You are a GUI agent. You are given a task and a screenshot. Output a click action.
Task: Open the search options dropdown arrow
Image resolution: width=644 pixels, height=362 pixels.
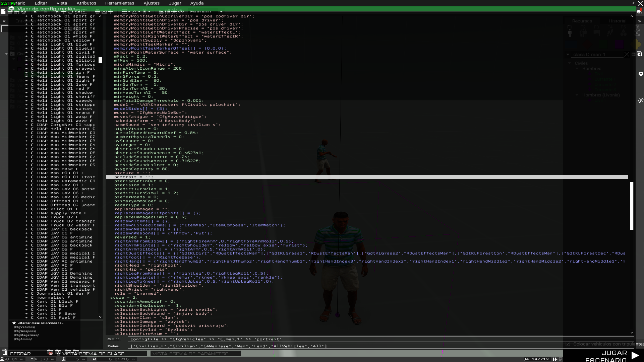568,54
